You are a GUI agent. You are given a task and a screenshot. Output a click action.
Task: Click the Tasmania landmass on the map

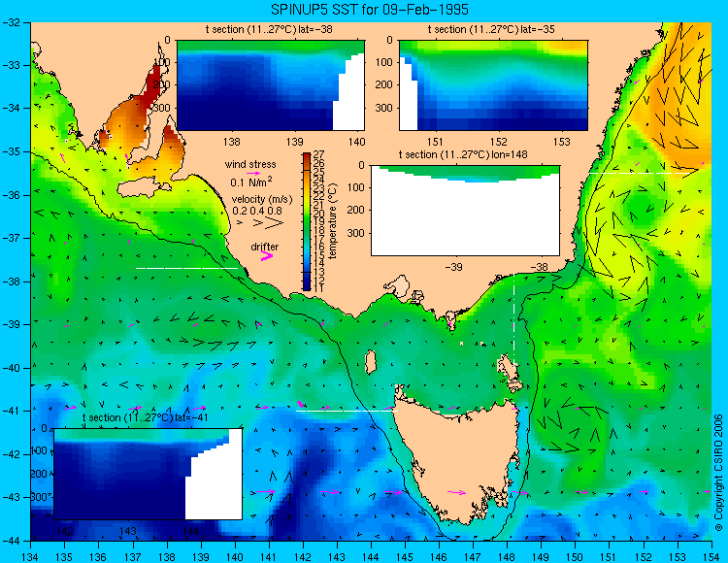[x=460, y=459]
